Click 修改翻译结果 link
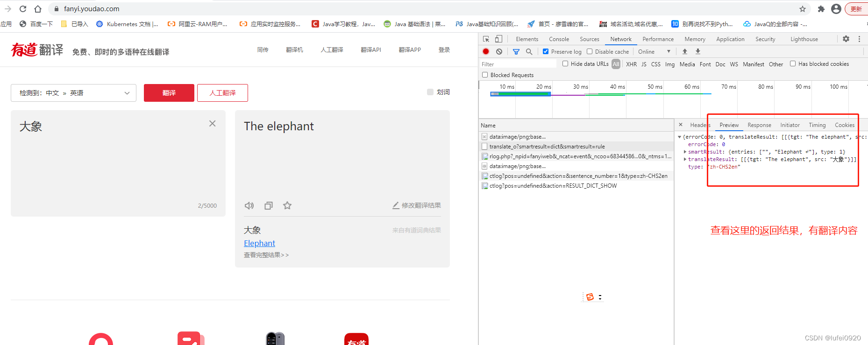 tap(417, 205)
